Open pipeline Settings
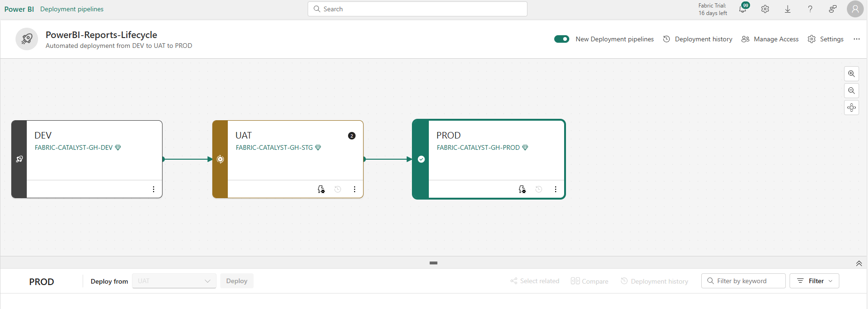Screen dimensions: 868x309 (826, 39)
